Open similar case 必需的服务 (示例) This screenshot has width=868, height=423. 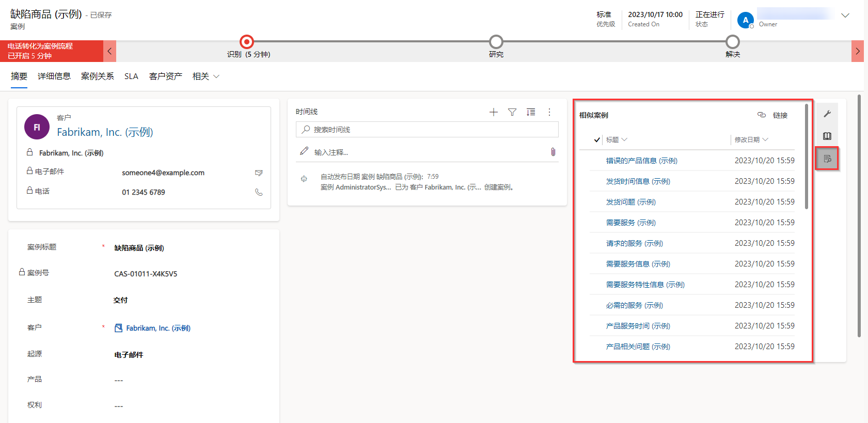pos(635,305)
